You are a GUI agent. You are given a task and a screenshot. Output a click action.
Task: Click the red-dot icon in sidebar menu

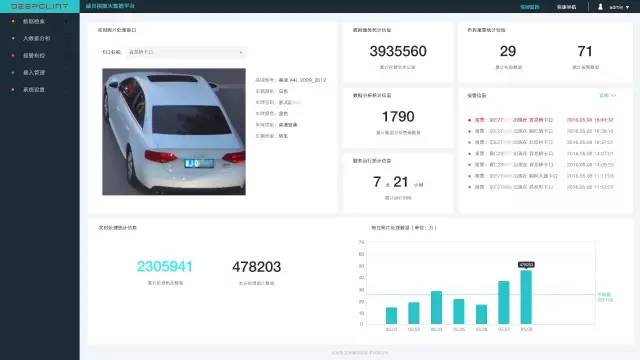click(x=13, y=55)
